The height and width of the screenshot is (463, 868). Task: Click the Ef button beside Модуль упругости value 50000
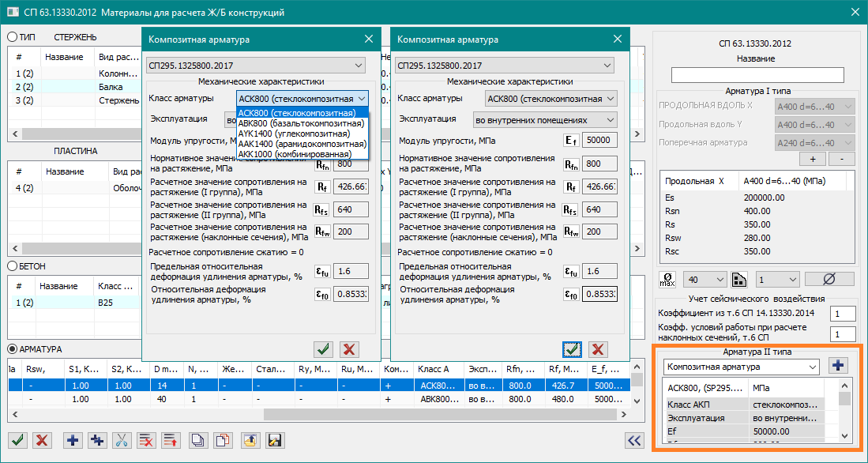pos(571,141)
